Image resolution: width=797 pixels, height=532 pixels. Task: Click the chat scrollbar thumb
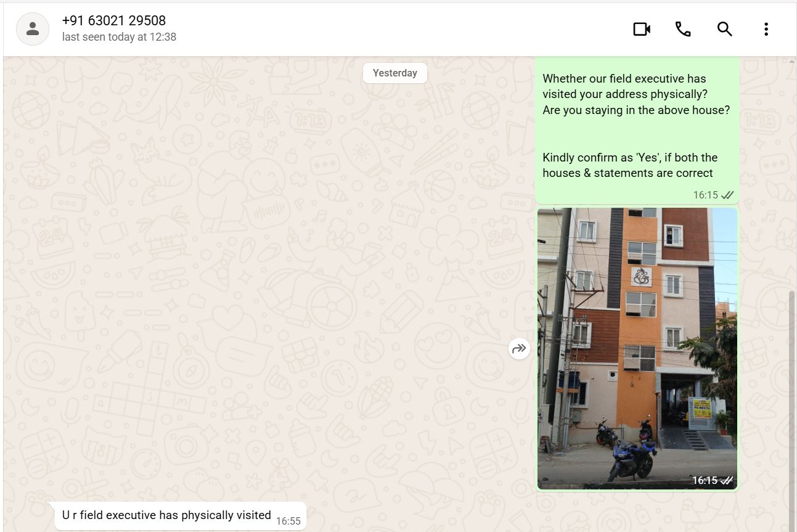tap(792, 410)
